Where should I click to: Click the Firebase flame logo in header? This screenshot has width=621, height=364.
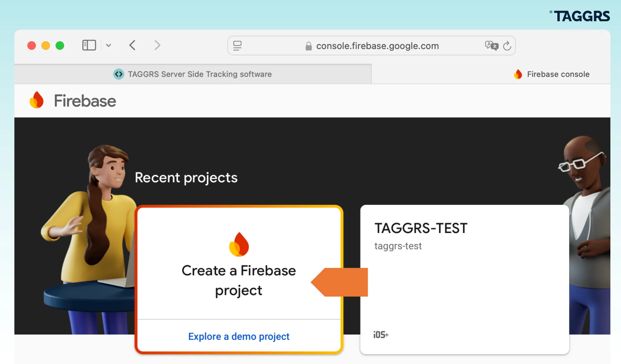[37, 100]
